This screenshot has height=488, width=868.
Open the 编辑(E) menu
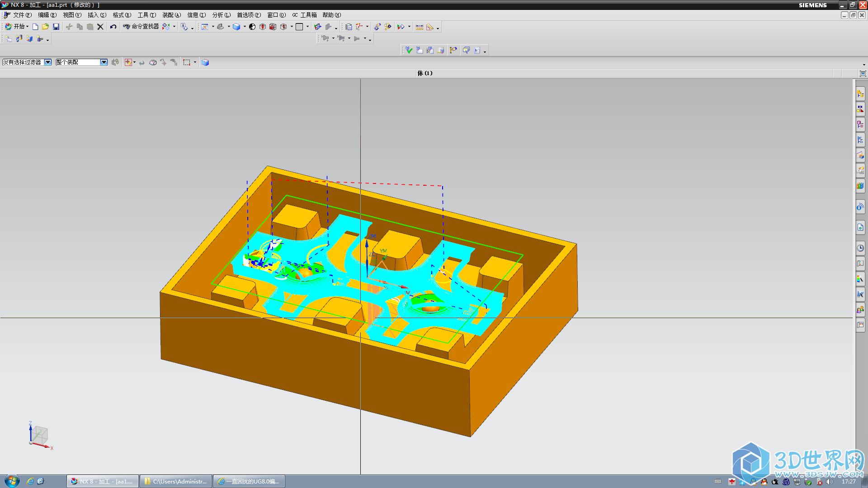[x=47, y=15]
